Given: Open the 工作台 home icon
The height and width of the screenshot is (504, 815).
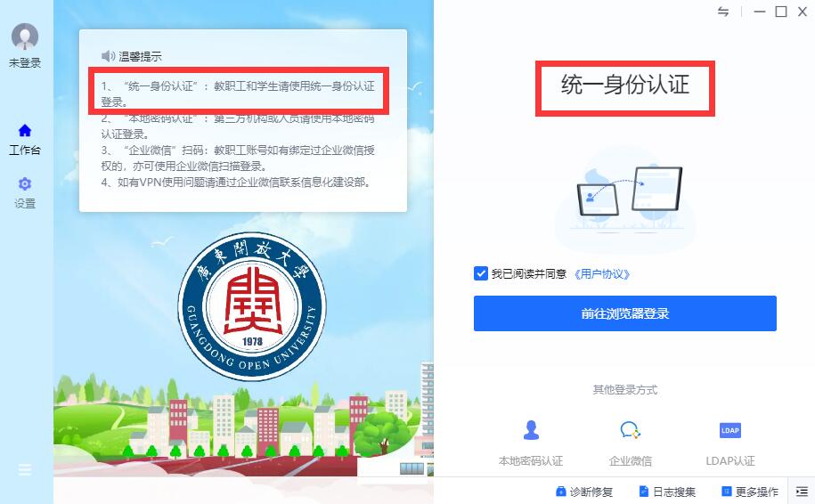Looking at the screenshot, I should click(24, 130).
